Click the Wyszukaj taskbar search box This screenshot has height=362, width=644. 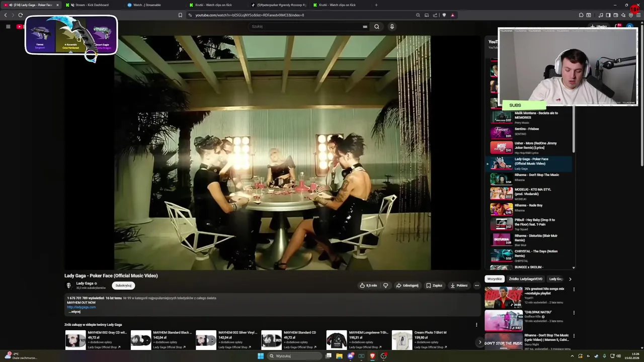pos(294,356)
